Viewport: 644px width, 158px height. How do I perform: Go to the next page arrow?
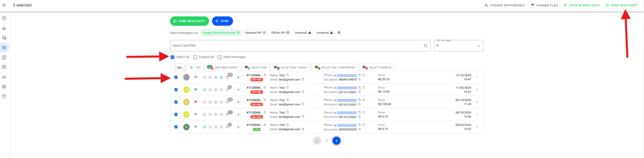pos(336,141)
